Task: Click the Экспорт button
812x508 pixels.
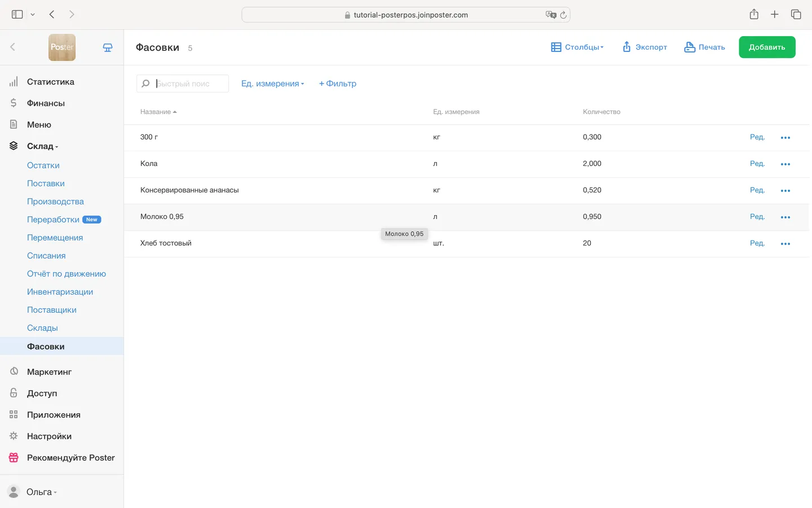Action: (x=645, y=47)
